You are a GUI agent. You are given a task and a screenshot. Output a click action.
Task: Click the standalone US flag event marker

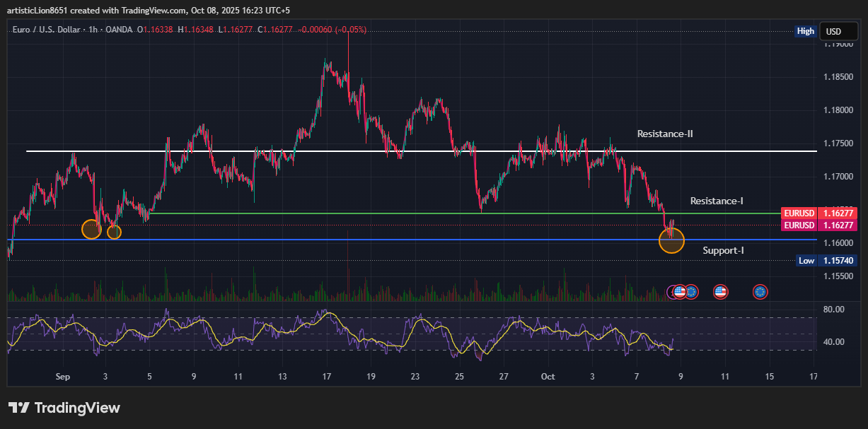click(x=720, y=291)
